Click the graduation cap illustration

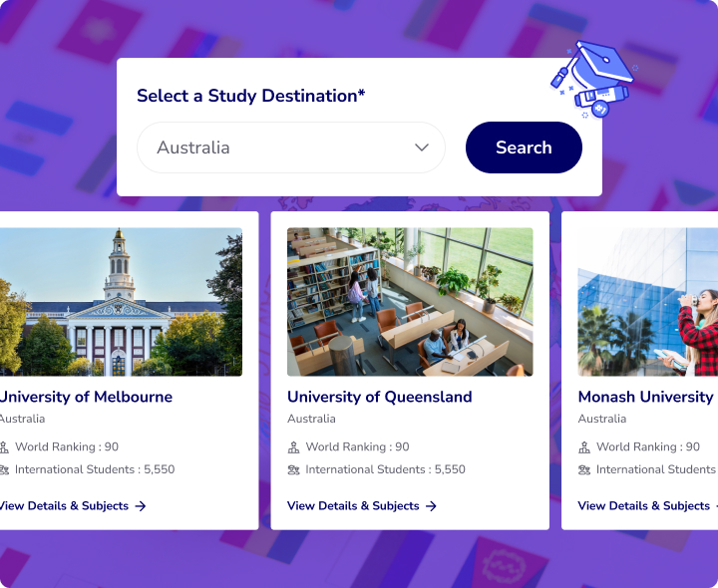pyautogui.click(x=592, y=79)
